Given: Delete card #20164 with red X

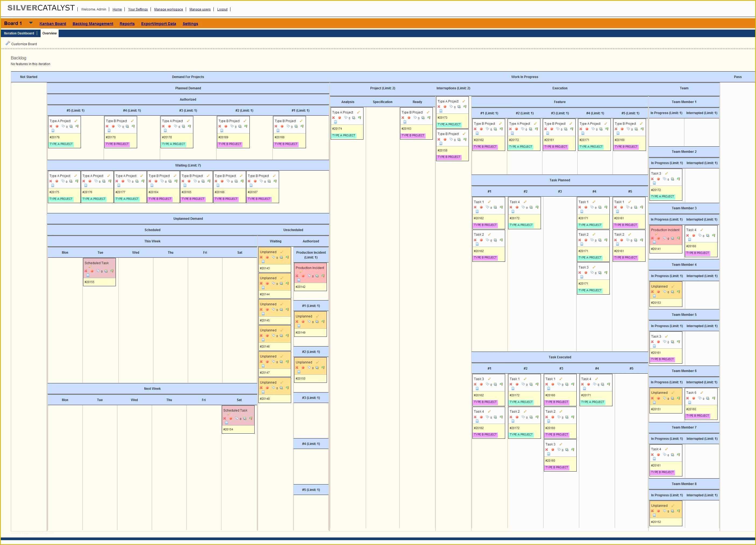Looking at the screenshot, I should tap(150, 181).
